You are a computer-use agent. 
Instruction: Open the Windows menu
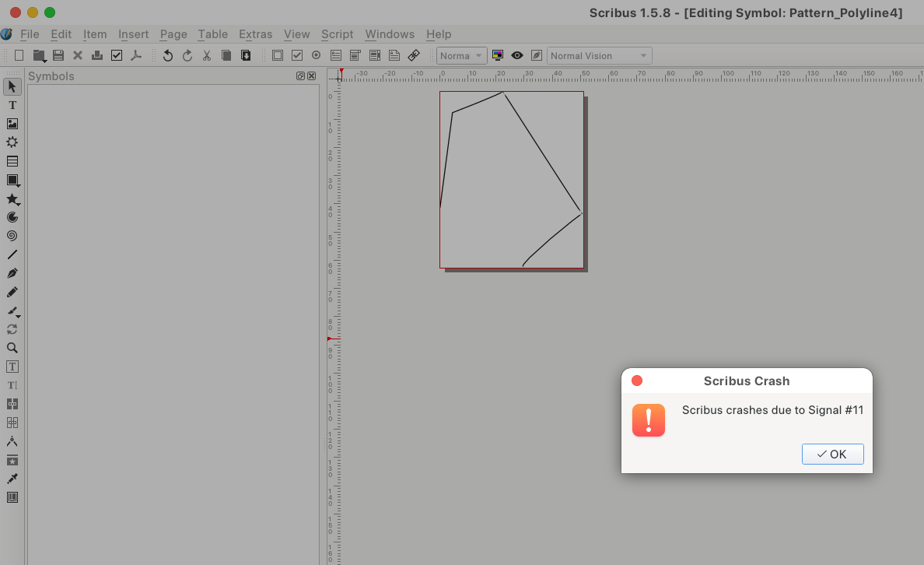389,34
